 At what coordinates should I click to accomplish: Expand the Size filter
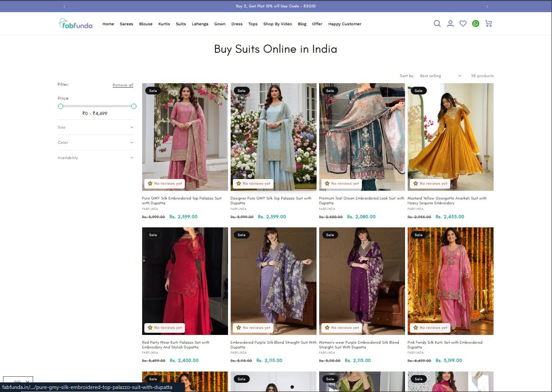[x=95, y=127]
